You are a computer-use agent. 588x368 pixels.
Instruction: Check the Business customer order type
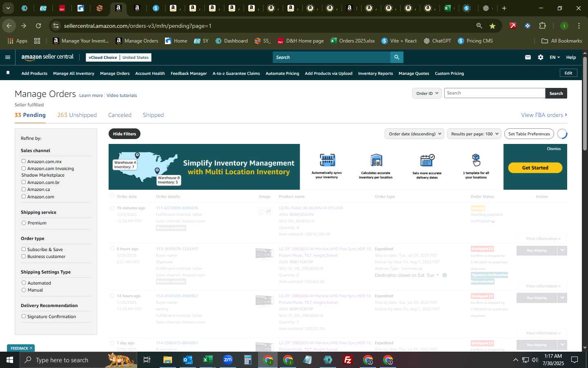(x=24, y=256)
